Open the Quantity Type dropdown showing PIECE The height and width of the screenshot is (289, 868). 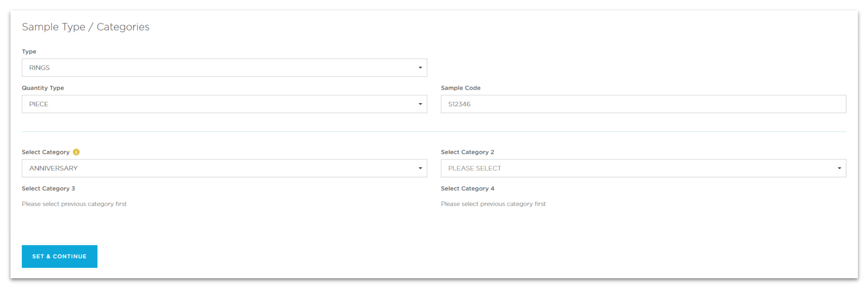coord(224,104)
